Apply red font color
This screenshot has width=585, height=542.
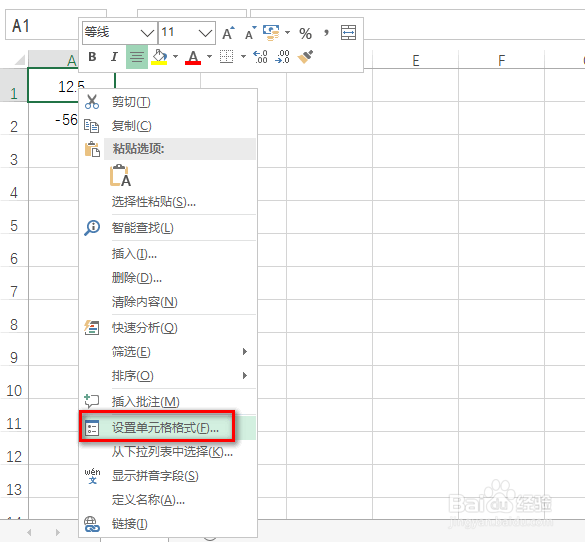tap(193, 57)
